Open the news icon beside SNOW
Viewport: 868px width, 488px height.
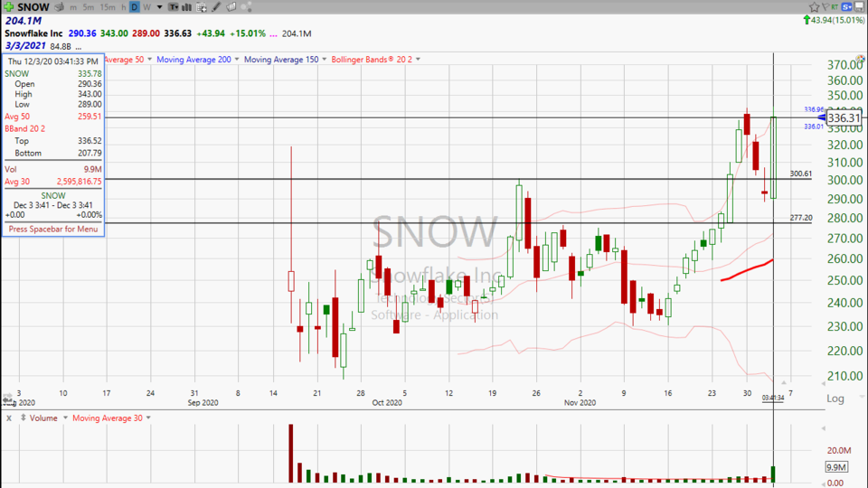click(x=59, y=7)
